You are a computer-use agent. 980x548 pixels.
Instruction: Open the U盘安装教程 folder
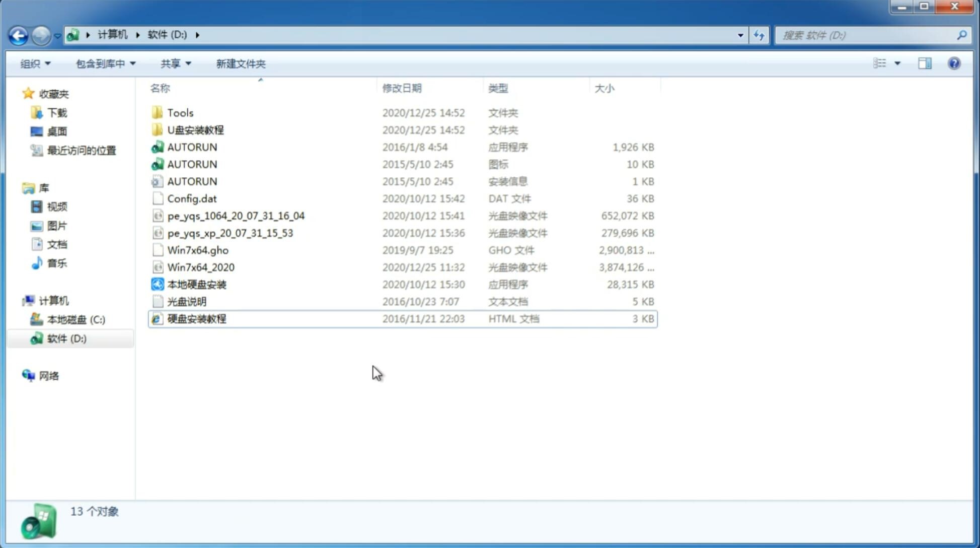[x=195, y=129]
